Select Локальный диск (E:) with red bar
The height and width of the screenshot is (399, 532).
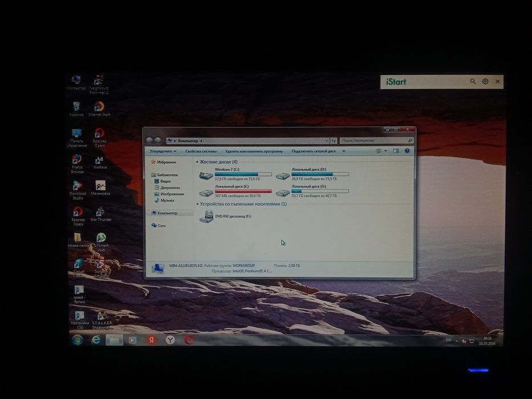(235, 191)
